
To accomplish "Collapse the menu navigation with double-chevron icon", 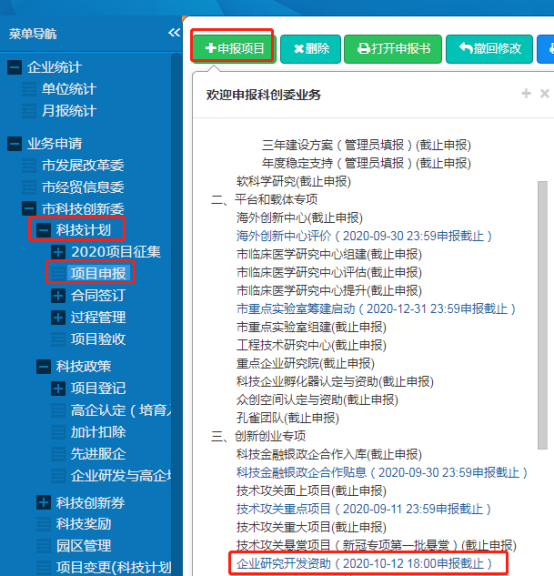I will coord(174,33).
